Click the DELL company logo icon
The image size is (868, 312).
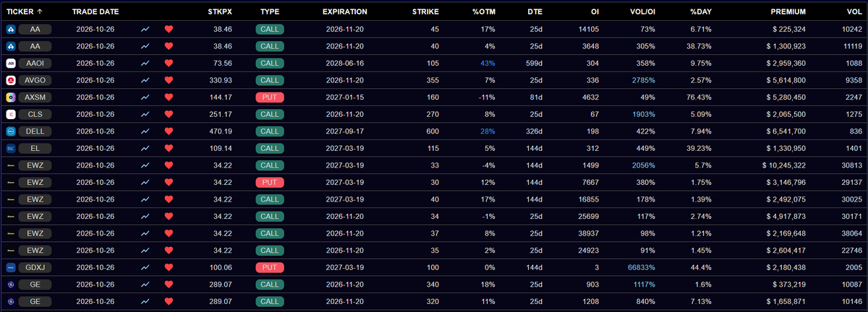[x=11, y=131]
